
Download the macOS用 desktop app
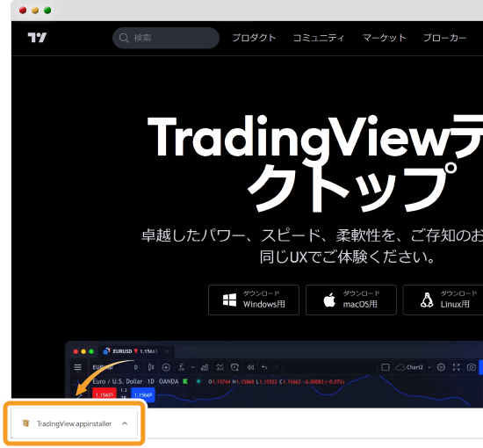pos(351,300)
